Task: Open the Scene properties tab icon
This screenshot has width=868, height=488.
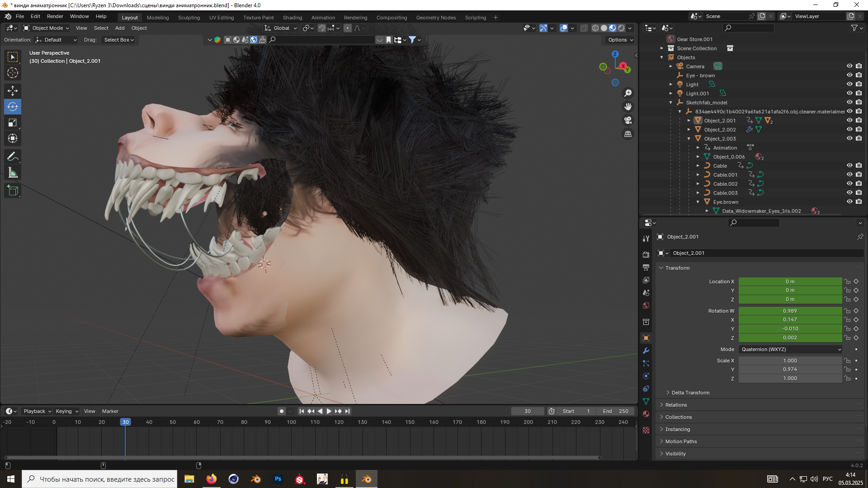Action: 646,293
